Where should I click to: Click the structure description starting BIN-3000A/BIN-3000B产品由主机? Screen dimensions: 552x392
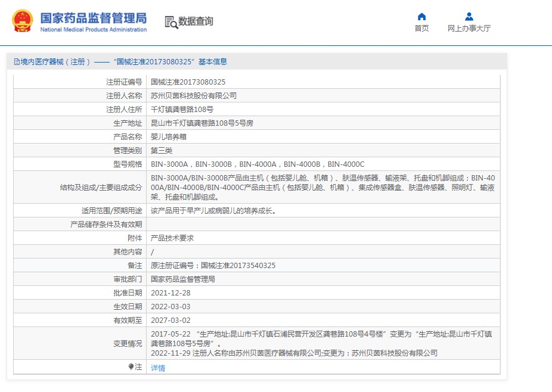click(323, 188)
